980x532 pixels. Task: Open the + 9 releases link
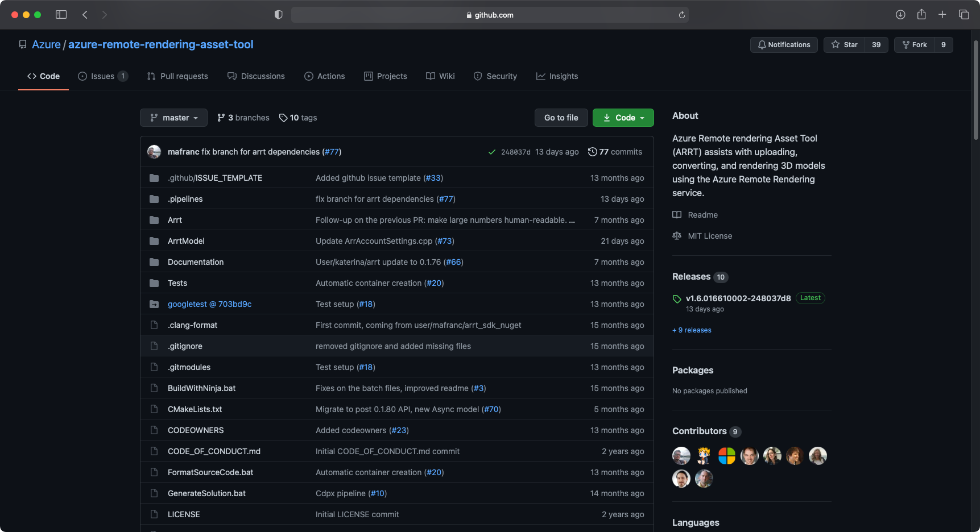(x=692, y=330)
